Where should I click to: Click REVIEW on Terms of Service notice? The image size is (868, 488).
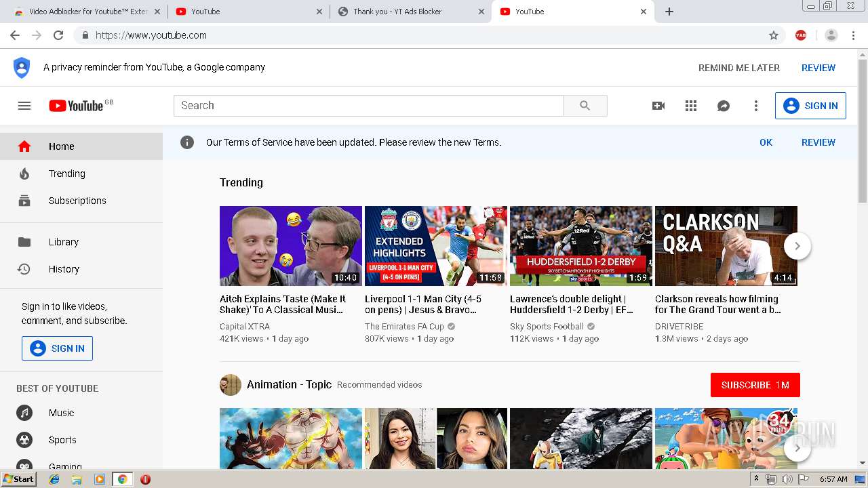[x=818, y=142]
